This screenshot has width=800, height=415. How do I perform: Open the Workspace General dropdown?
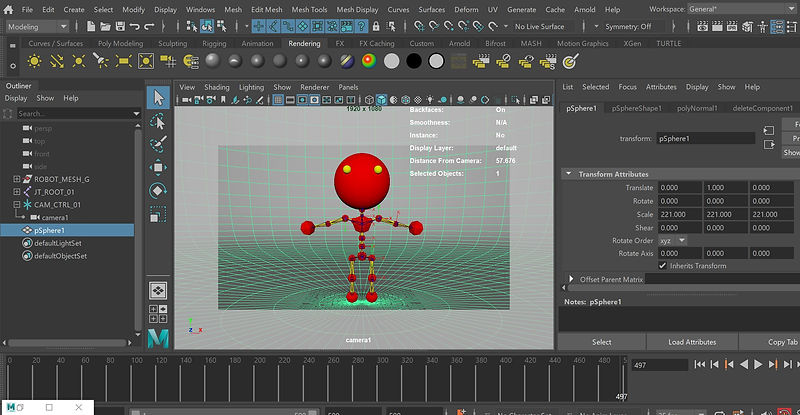point(741,9)
